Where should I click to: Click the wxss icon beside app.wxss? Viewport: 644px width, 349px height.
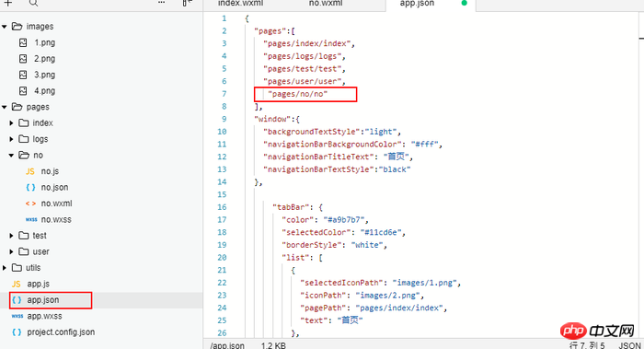tap(17, 316)
